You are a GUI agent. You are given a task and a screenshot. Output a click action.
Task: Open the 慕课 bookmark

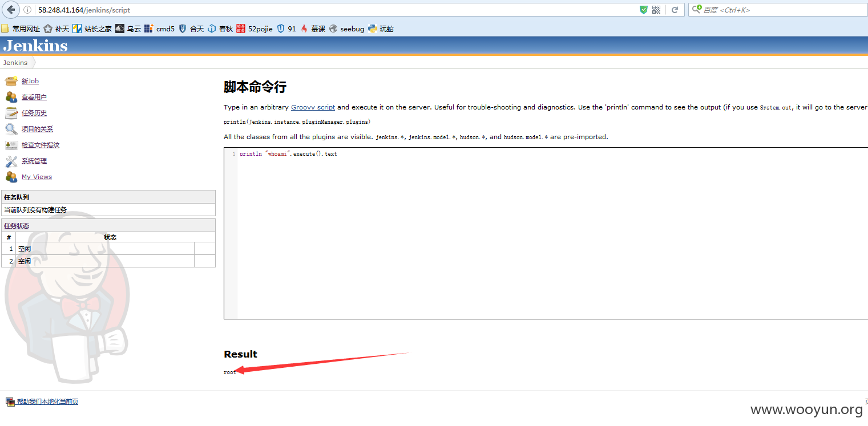(313, 29)
